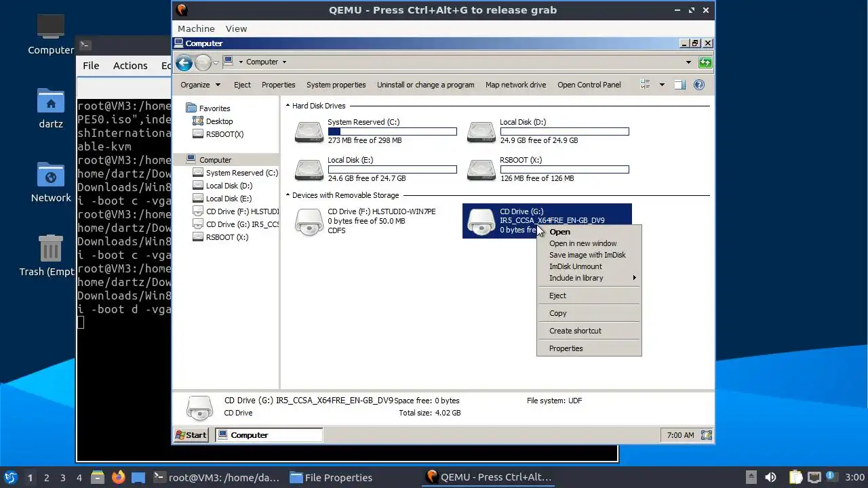Select the System Reserved (C:) drive icon
Viewport: 868px width, 488px height.
pyautogui.click(x=309, y=132)
